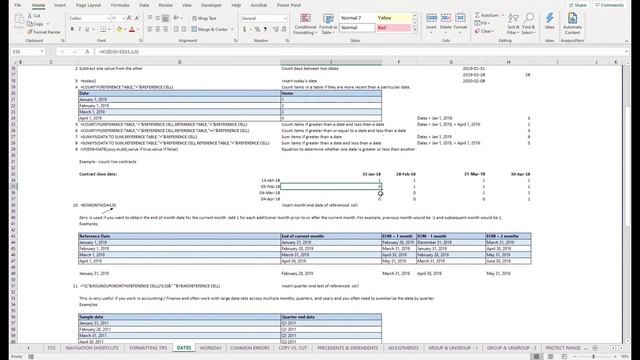Open the General number format dropdown

coord(284,18)
